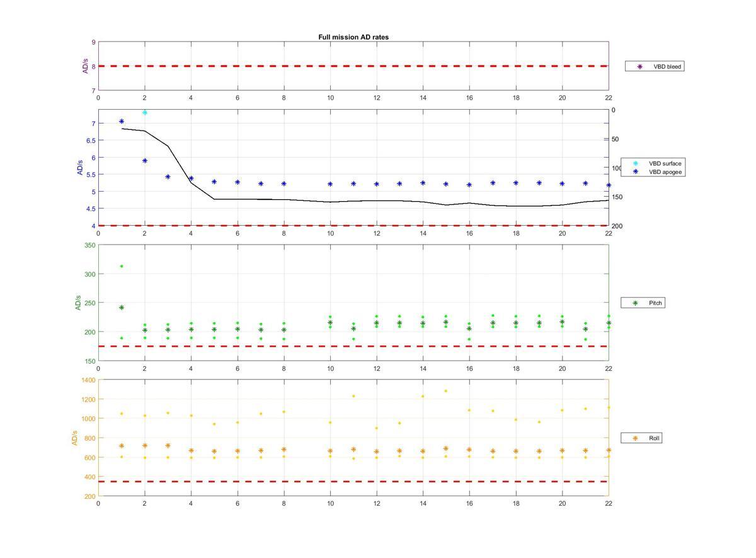
Task: Pick the dark green Pitch asterisk at dive 1
Action: click(x=122, y=308)
